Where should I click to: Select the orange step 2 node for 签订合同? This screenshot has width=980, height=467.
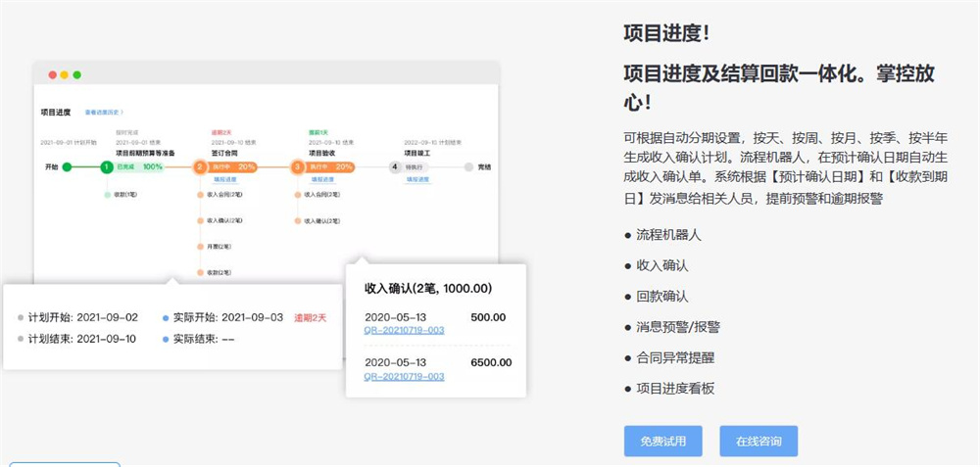point(200,167)
